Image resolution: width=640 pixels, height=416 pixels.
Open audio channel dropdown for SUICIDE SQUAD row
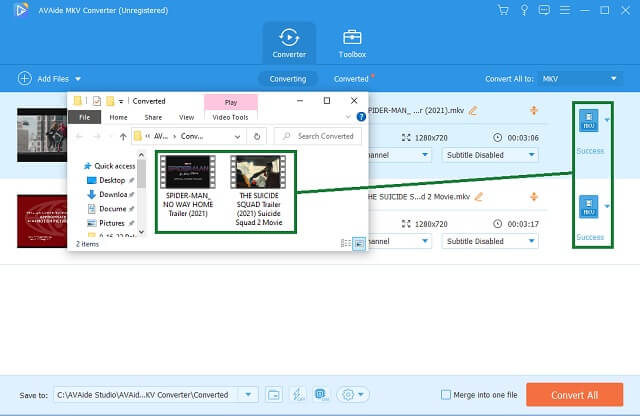[x=400, y=241]
